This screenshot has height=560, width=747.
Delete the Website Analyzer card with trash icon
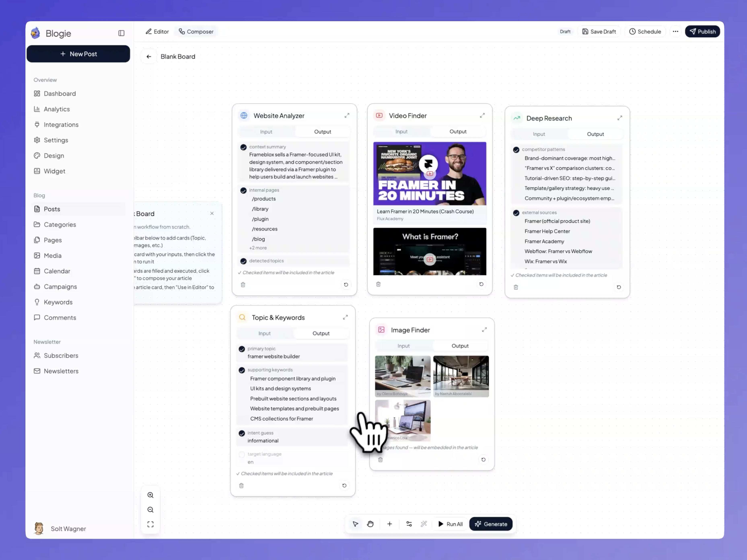[x=243, y=285]
